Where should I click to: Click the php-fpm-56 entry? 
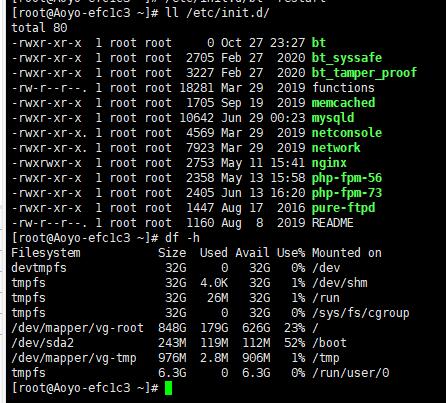pyautogui.click(x=347, y=178)
